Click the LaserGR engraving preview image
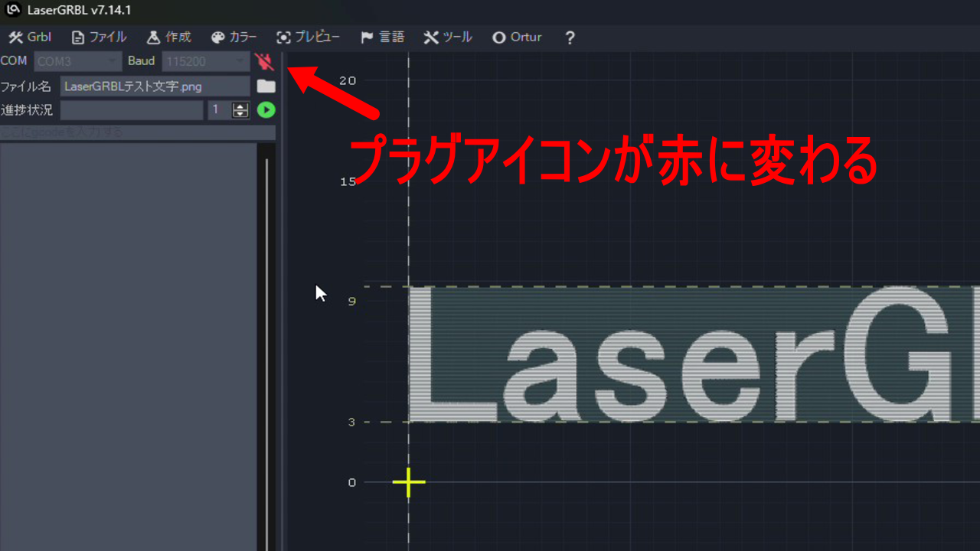The width and height of the screenshot is (980, 551). point(694,354)
